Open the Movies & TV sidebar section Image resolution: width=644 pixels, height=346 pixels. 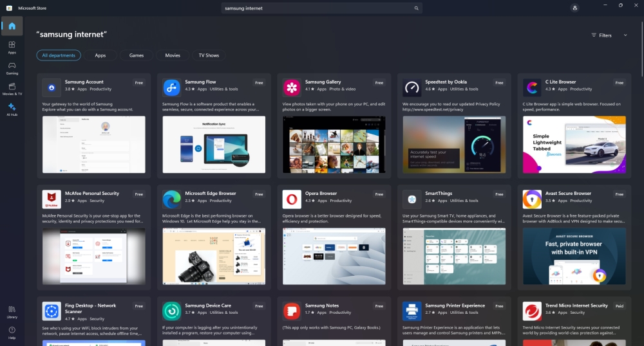coord(12,89)
